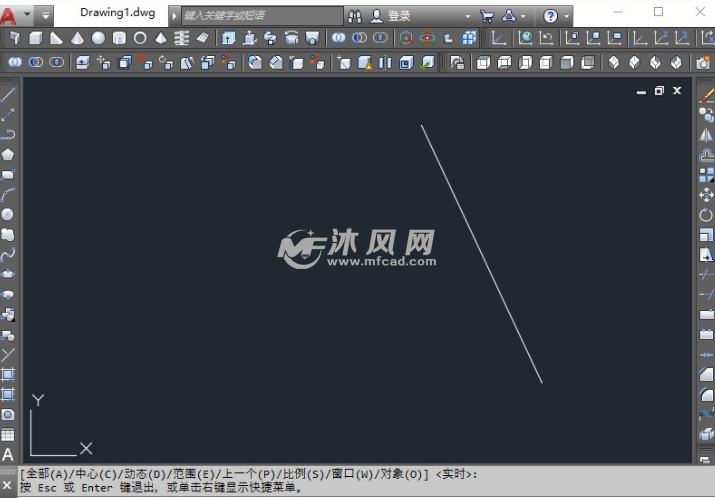
Task: Select the Sweep tool
Action: click(270, 38)
